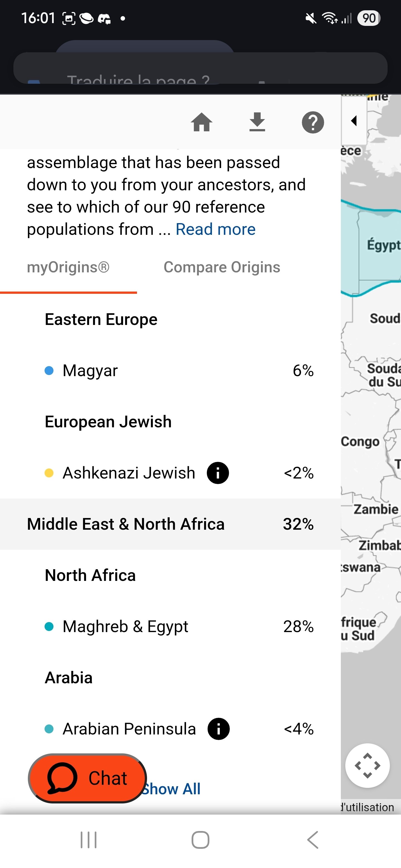
Task: Collapse the Middle East & North Africa row
Action: 170,524
